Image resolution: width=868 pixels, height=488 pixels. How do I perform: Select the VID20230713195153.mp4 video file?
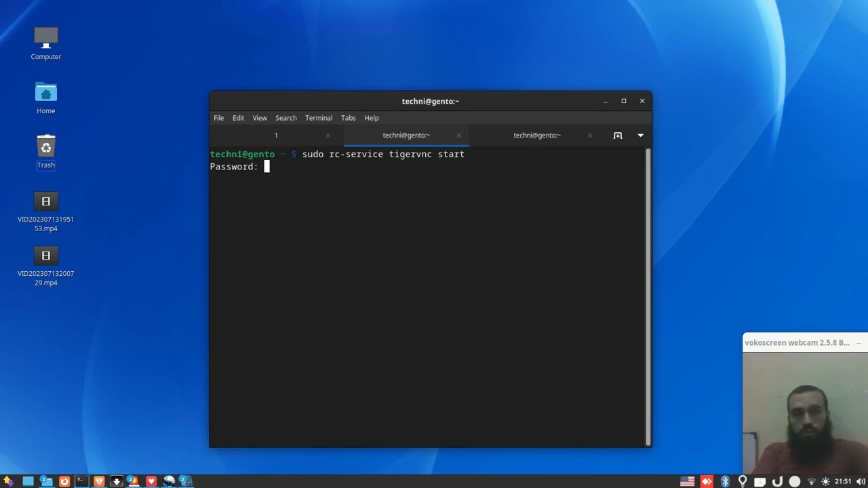tap(46, 212)
